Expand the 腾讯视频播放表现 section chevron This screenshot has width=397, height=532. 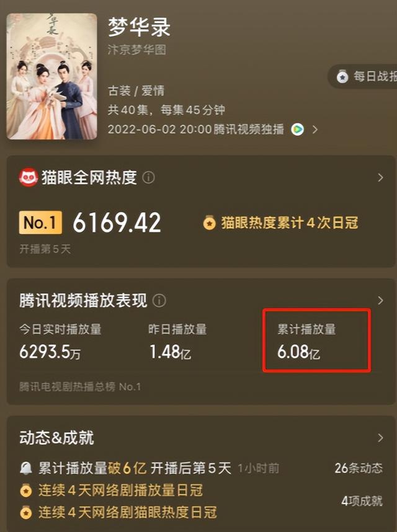[380, 301]
